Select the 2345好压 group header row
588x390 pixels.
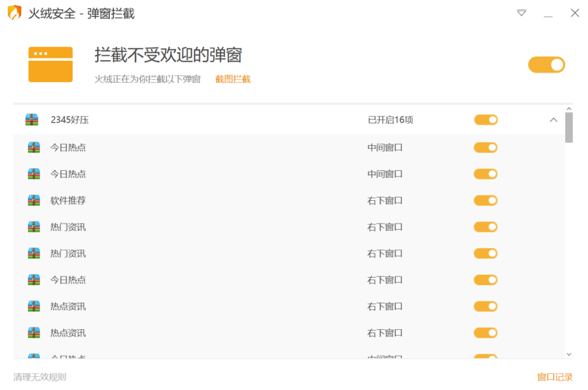tap(230, 120)
